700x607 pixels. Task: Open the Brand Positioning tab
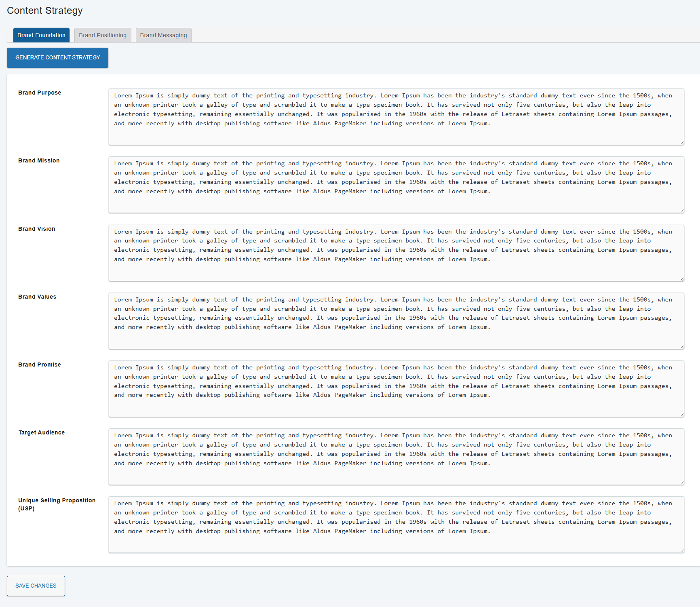pyautogui.click(x=103, y=35)
